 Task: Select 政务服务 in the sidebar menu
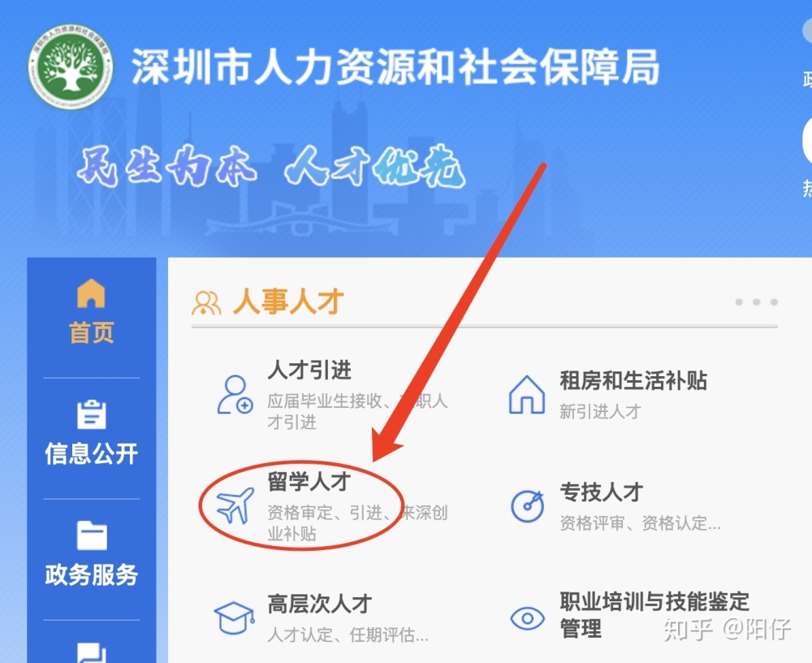(92, 574)
